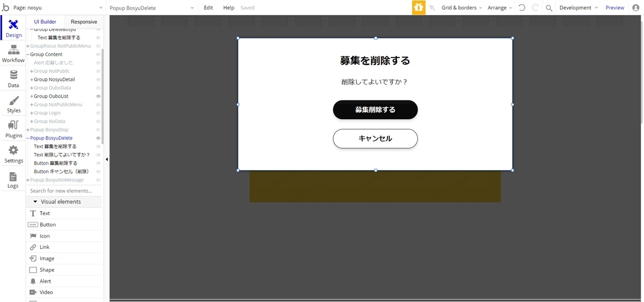This screenshot has width=644, height=302.
Task: Click the Bubble logo icon
Action: tap(6, 8)
